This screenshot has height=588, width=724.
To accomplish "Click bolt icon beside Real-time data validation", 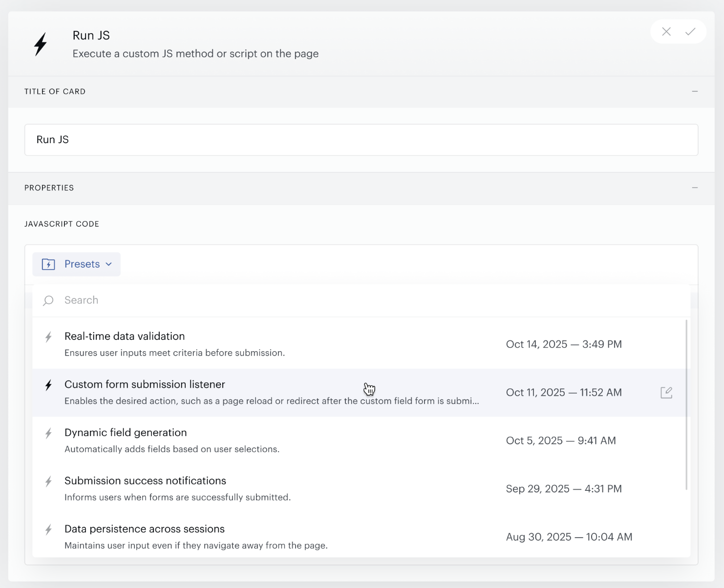I will click(48, 337).
